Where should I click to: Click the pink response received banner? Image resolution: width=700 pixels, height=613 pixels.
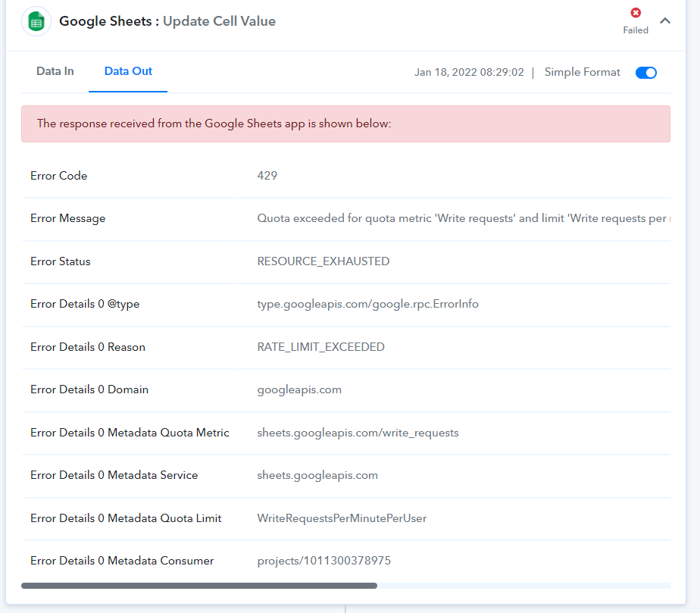345,124
